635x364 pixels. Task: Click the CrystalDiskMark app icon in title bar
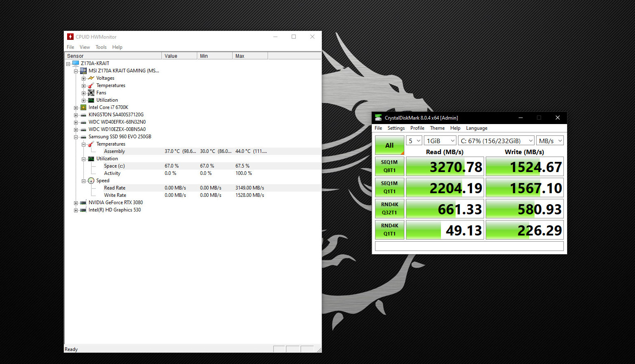(x=378, y=118)
